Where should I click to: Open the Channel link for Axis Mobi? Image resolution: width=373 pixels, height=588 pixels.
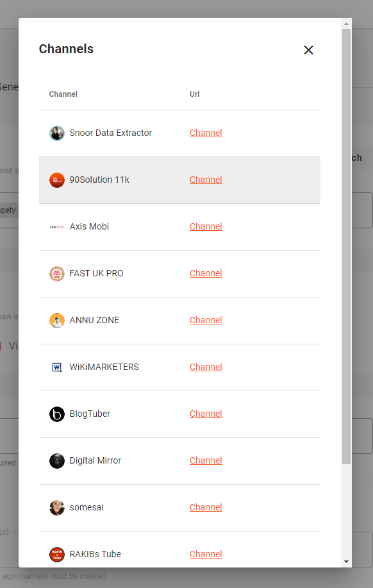206,226
